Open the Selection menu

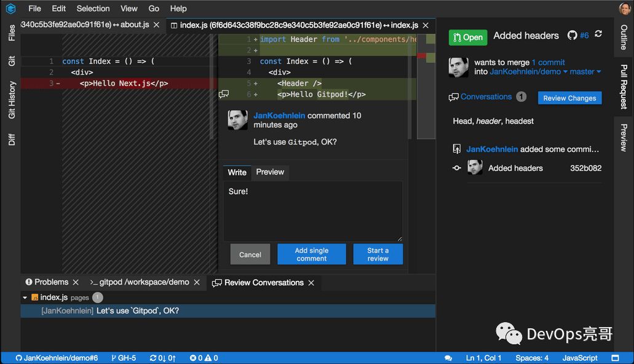click(x=93, y=9)
